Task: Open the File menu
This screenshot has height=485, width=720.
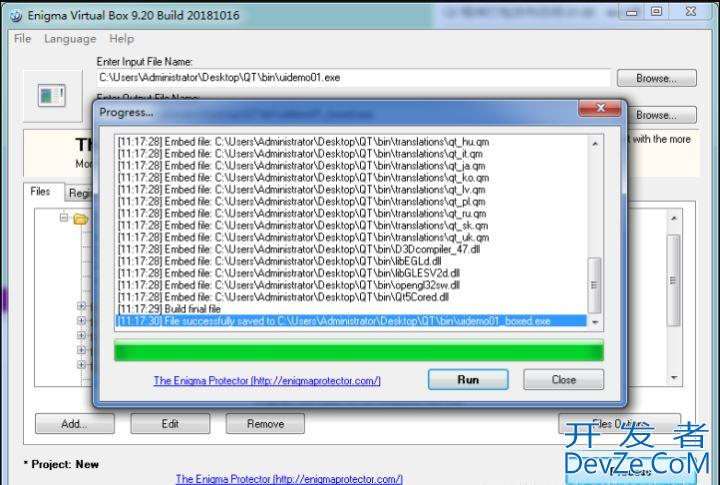Action: click(x=22, y=39)
